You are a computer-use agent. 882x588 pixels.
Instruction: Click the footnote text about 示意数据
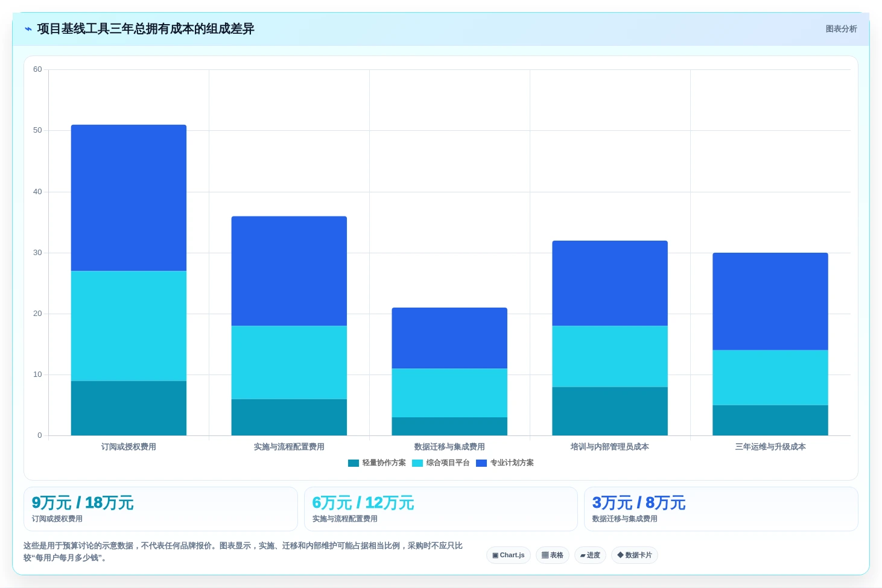243,552
